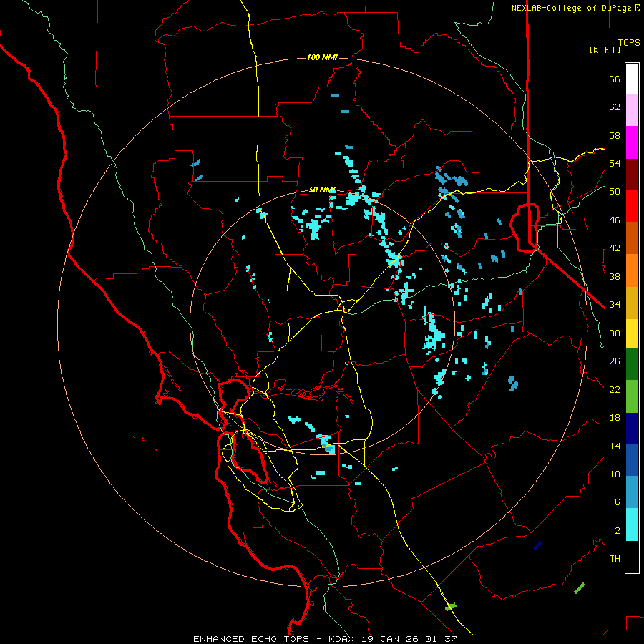Click the light green 26 kft legend swatch
This screenshot has width=644, height=644.
[632, 396]
